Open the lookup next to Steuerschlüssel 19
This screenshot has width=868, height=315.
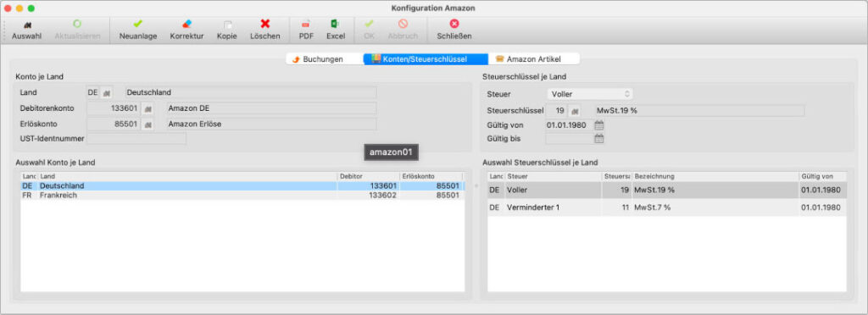(x=576, y=111)
